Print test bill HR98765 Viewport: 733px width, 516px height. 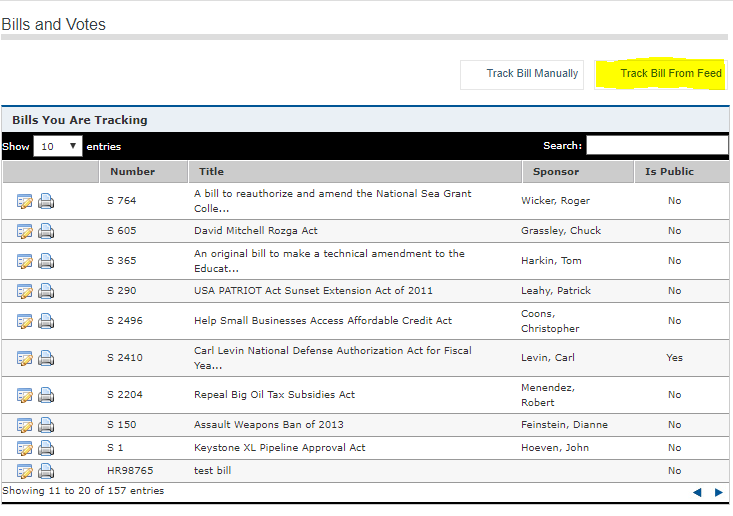tap(46, 471)
